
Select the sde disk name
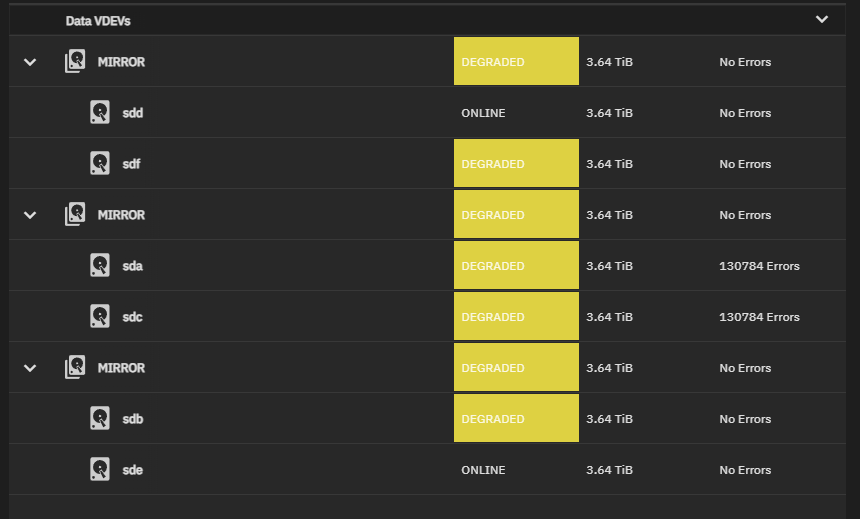point(133,470)
